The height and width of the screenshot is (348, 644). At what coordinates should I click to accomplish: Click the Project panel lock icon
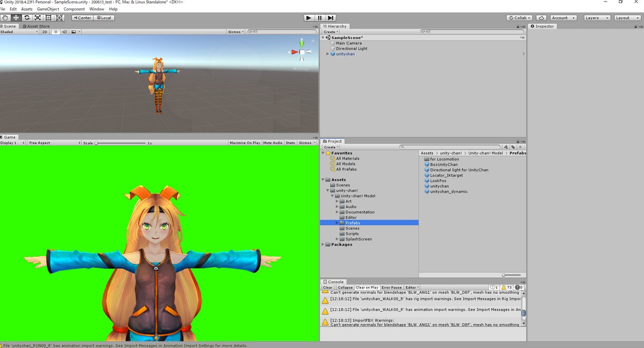(x=518, y=141)
